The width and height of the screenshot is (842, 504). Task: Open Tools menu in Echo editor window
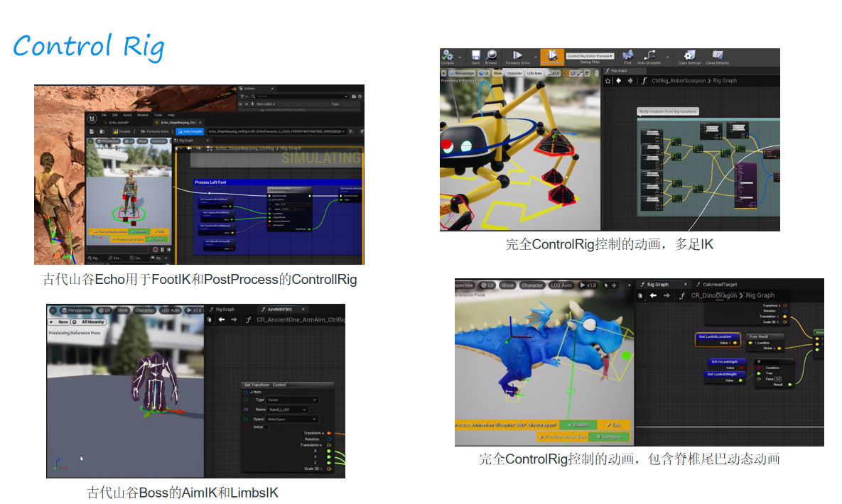coord(158,115)
